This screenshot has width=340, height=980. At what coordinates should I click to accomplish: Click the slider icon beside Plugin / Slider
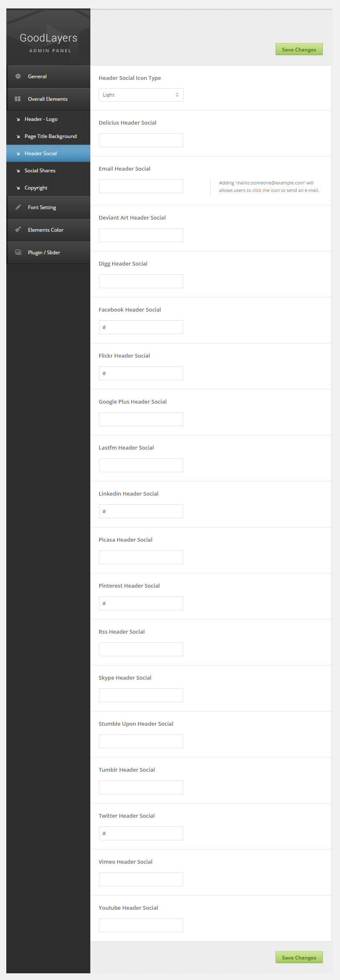coord(18,252)
